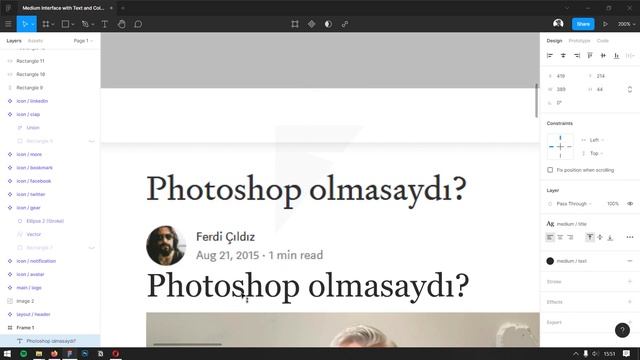Toggle Fix position when scrolling checkbox

point(550,170)
